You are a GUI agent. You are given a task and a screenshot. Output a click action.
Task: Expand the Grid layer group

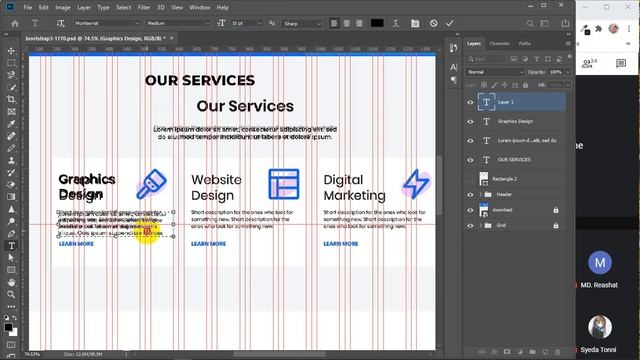pyautogui.click(x=480, y=226)
